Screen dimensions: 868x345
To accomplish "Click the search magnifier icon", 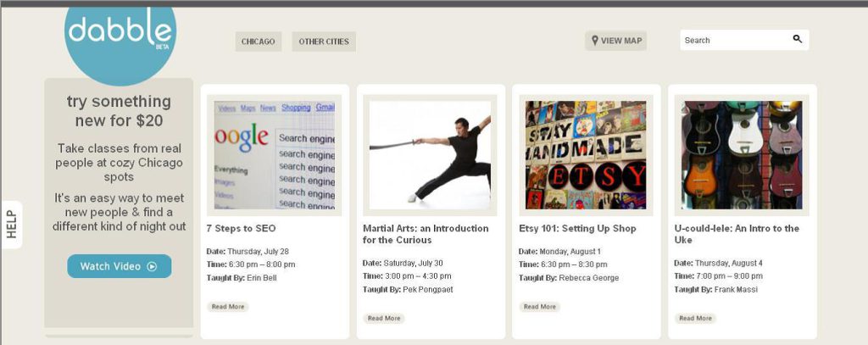I will click(797, 40).
